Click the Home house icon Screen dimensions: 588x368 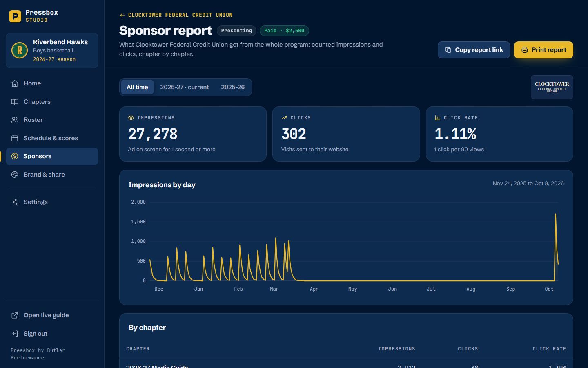(15, 83)
